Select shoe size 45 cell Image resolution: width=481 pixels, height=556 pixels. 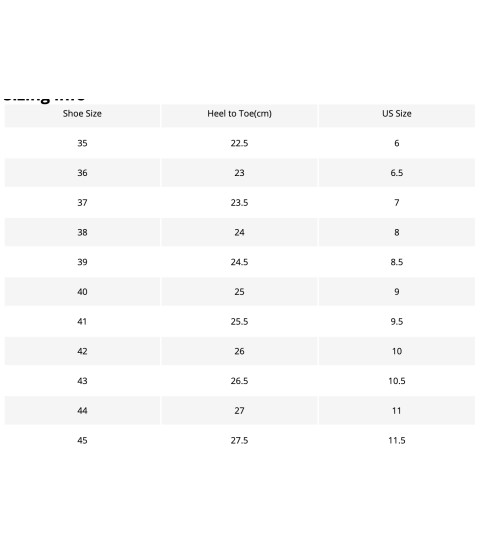82,440
